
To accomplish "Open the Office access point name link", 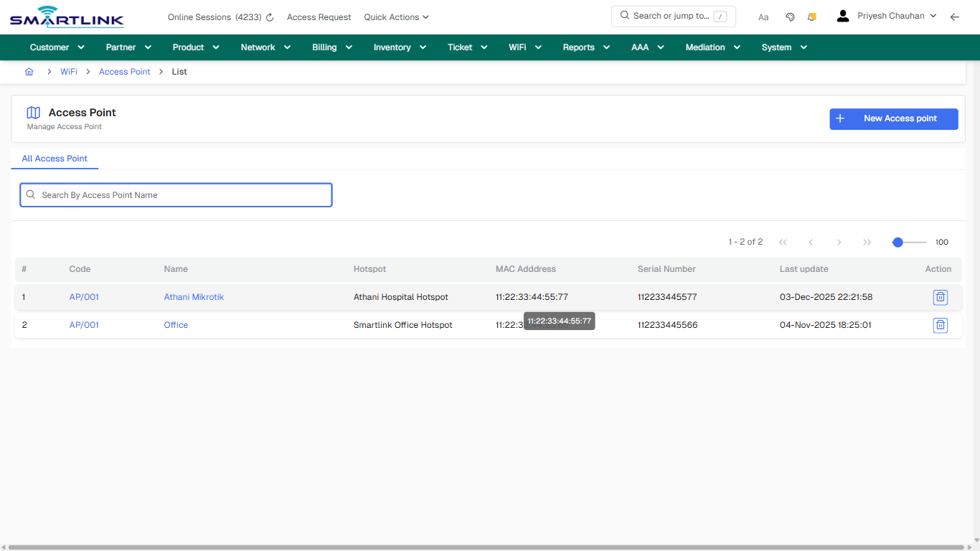I will point(176,324).
